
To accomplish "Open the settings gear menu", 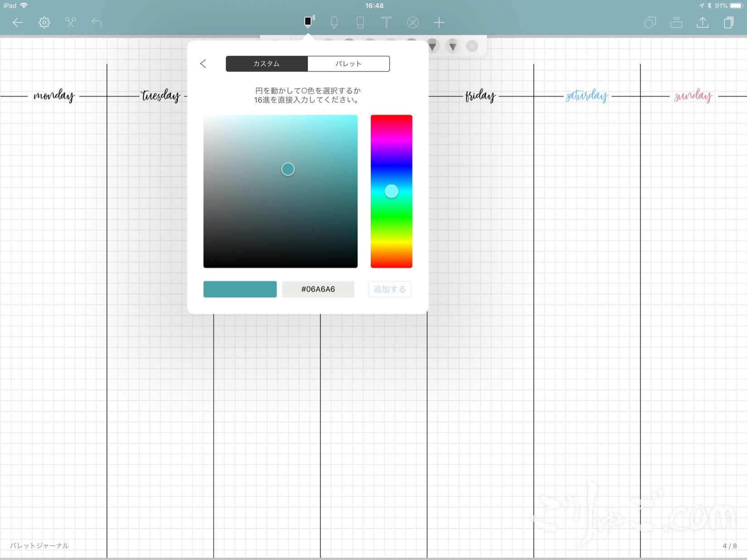I will pyautogui.click(x=44, y=22).
